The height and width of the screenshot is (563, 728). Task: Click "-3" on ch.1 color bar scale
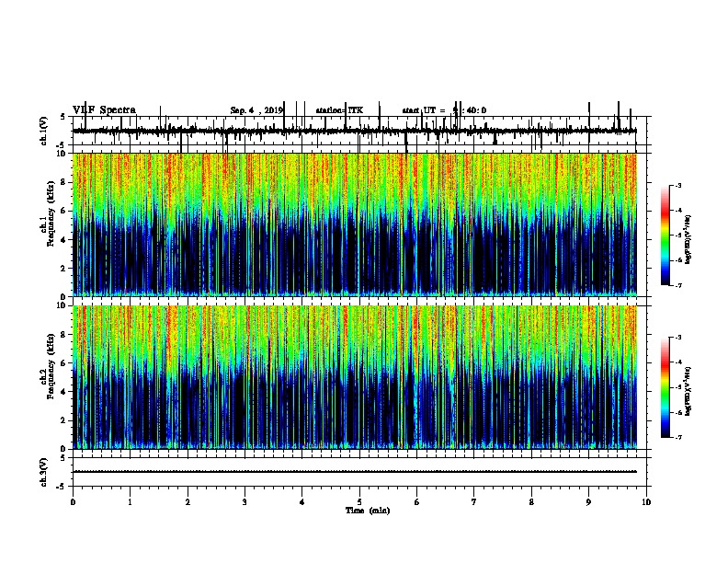[678, 186]
